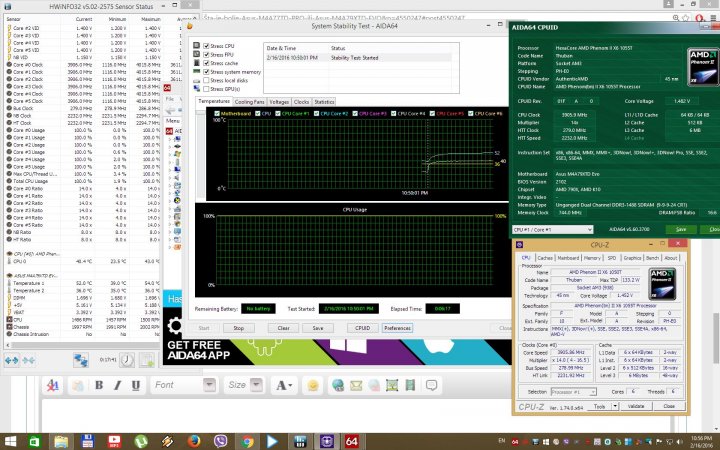Open the text color A dropdown

(x=284, y=385)
